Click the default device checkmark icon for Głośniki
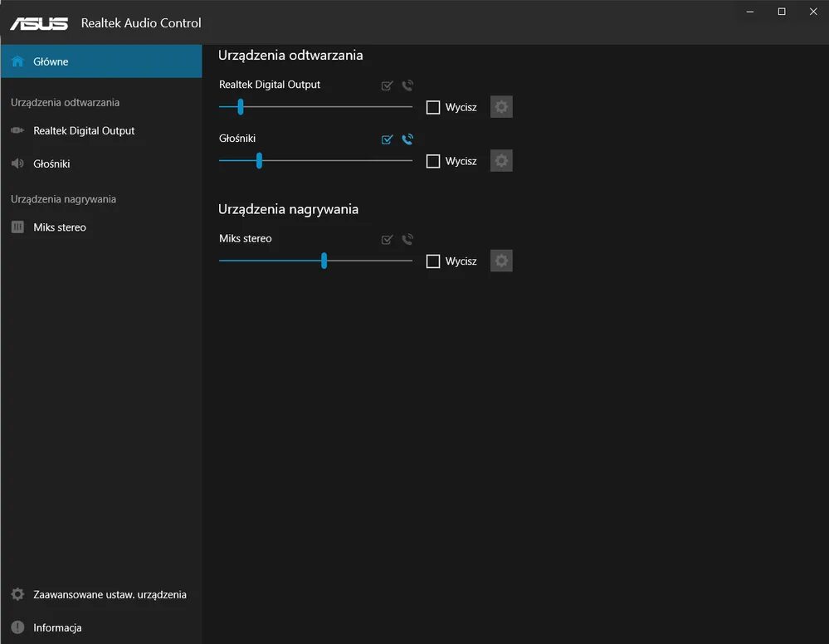Screen dimensions: 829x644 (387, 139)
